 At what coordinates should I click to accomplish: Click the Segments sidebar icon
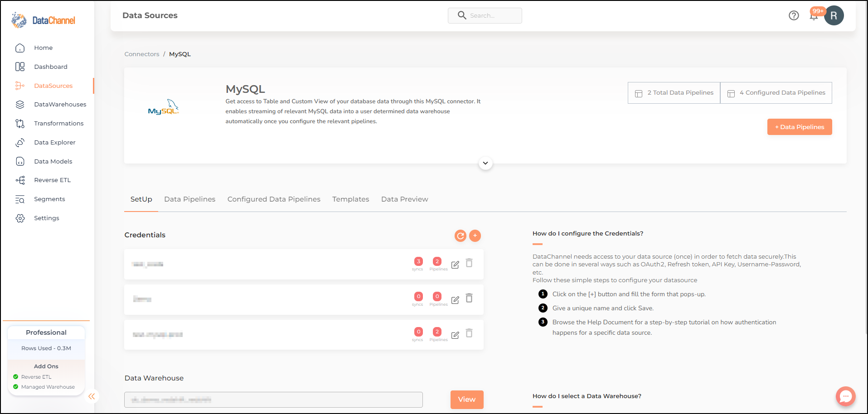point(20,199)
